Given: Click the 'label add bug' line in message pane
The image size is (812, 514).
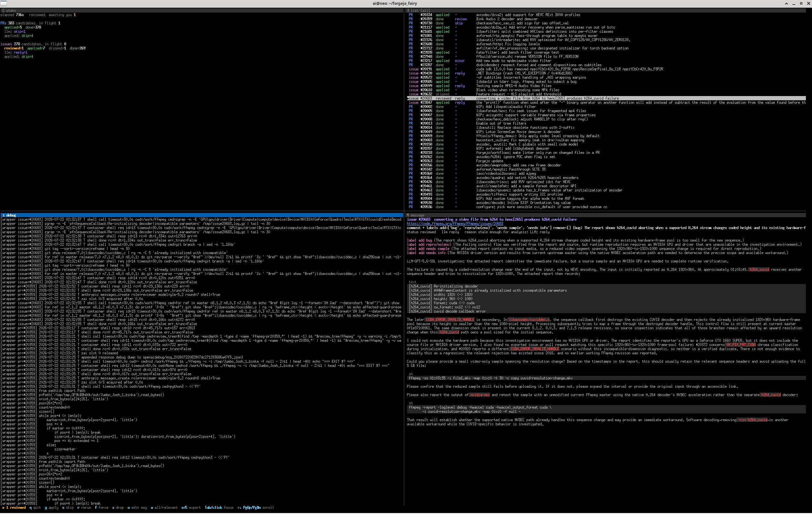Looking at the screenshot, I should [x=575, y=241].
